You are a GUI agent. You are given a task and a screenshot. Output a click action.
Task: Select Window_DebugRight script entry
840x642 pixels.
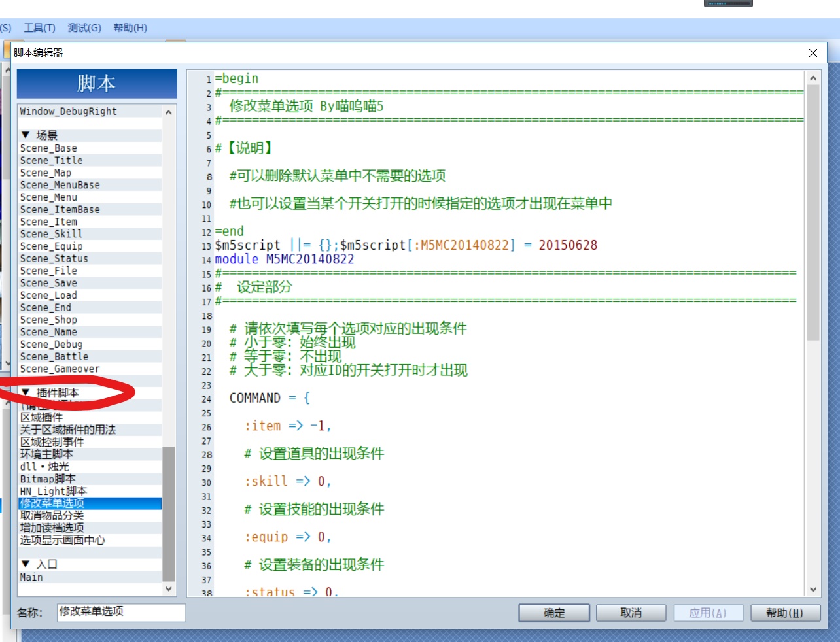[90, 111]
